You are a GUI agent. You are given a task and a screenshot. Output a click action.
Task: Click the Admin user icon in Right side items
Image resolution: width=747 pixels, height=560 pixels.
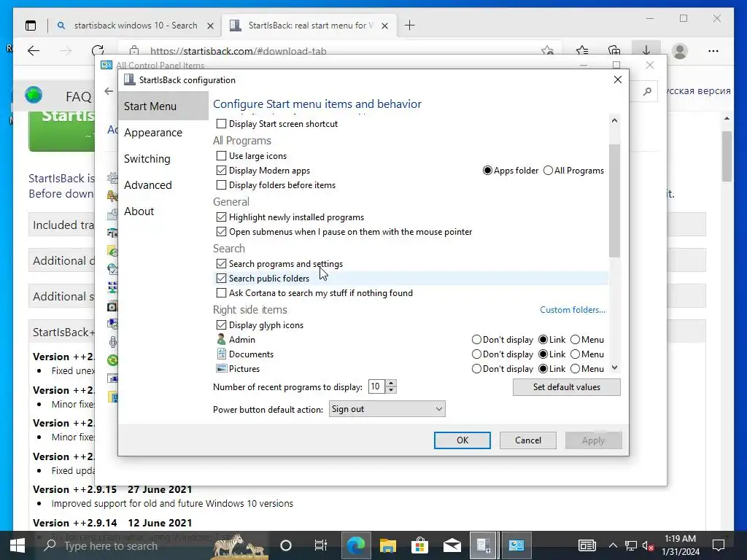(x=221, y=340)
